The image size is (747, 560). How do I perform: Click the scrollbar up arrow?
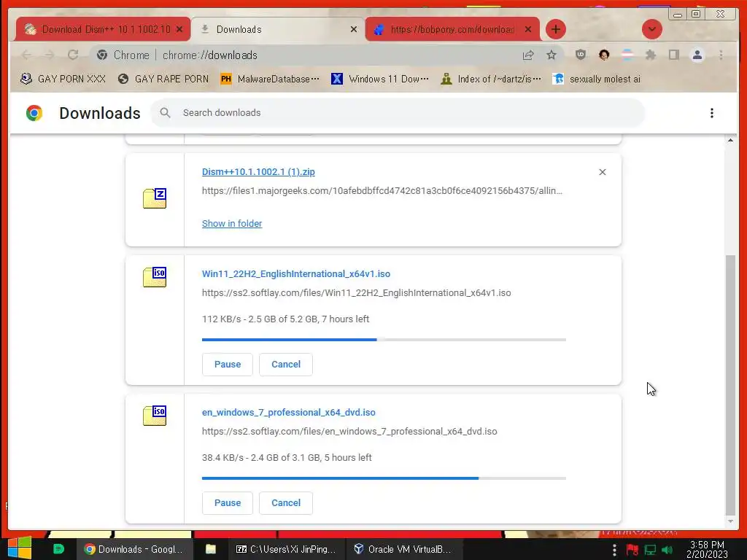(x=730, y=140)
